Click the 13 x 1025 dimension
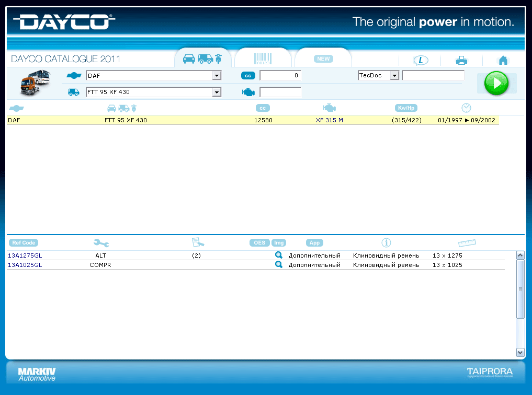This screenshot has height=395, width=532. point(447,265)
